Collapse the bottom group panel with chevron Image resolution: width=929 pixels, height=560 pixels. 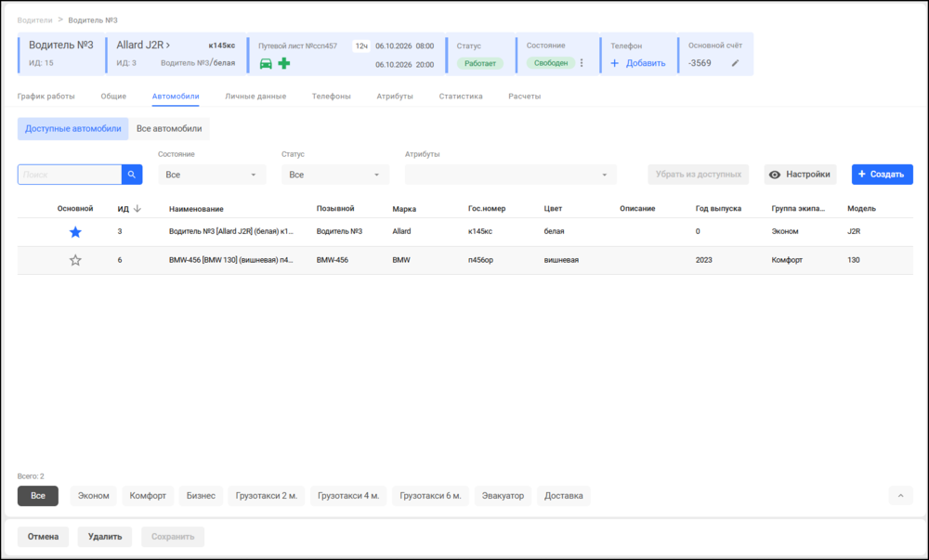click(x=900, y=496)
